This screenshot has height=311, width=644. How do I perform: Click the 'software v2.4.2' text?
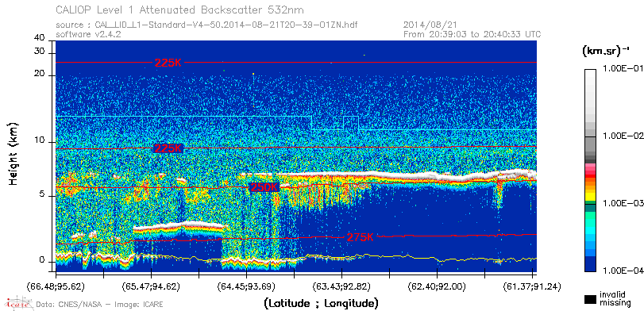coord(88,34)
